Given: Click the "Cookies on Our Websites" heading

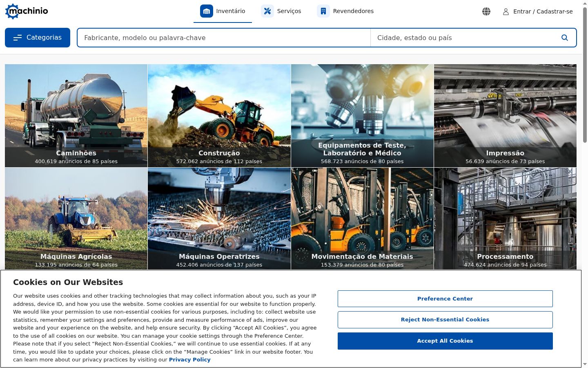Looking at the screenshot, I should (68, 282).
